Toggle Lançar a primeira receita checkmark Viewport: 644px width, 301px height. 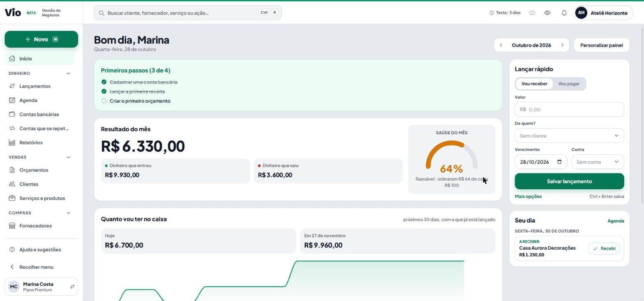click(104, 91)
